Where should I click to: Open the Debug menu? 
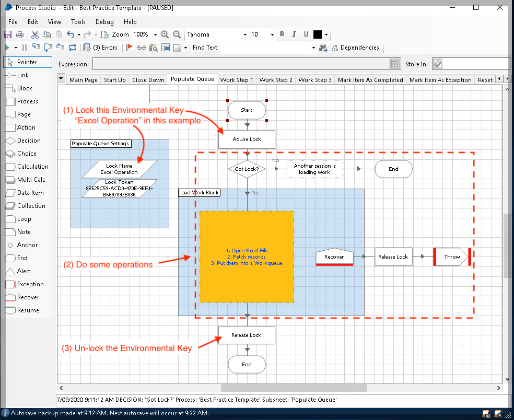coord(104,22)
